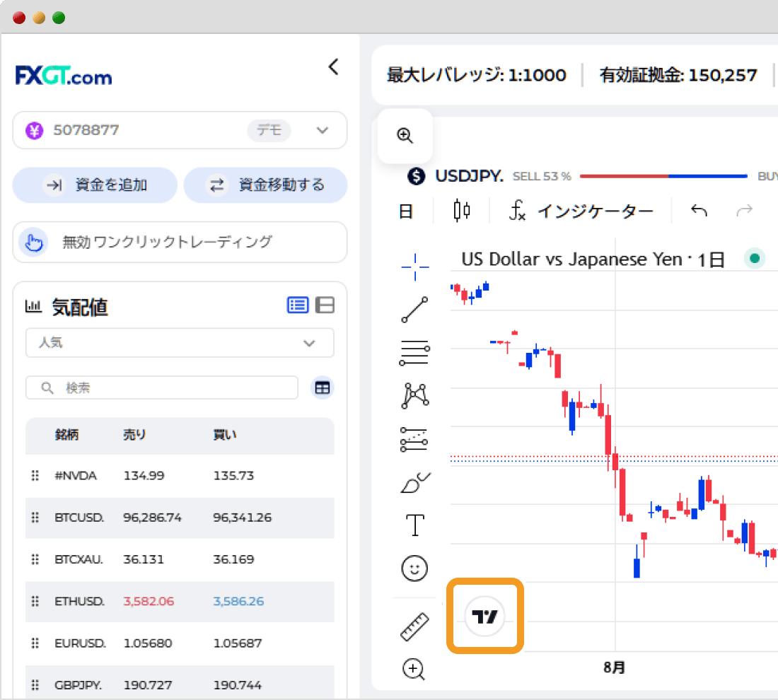The image size is (778, 700).
Task: Select the text annotation tool
Action: (415, 525)
